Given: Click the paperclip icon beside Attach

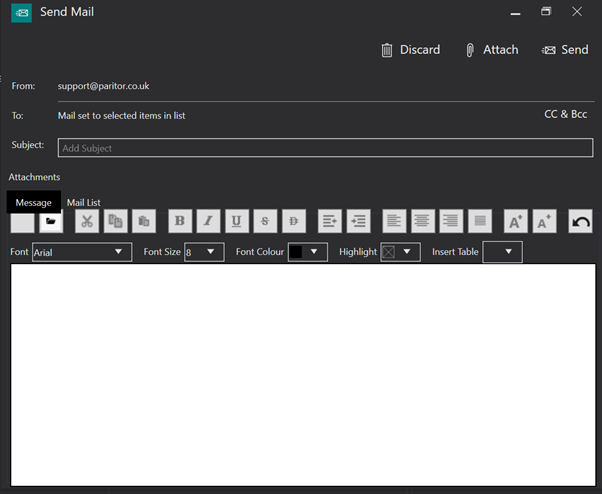Looking at the screenshot, I should click(x=470, y=50).
